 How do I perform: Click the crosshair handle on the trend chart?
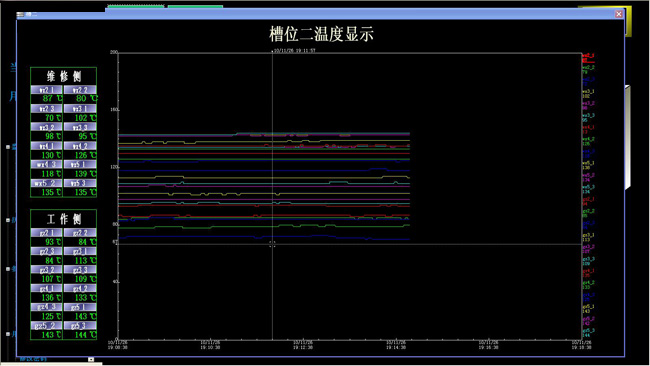point(272,244)
